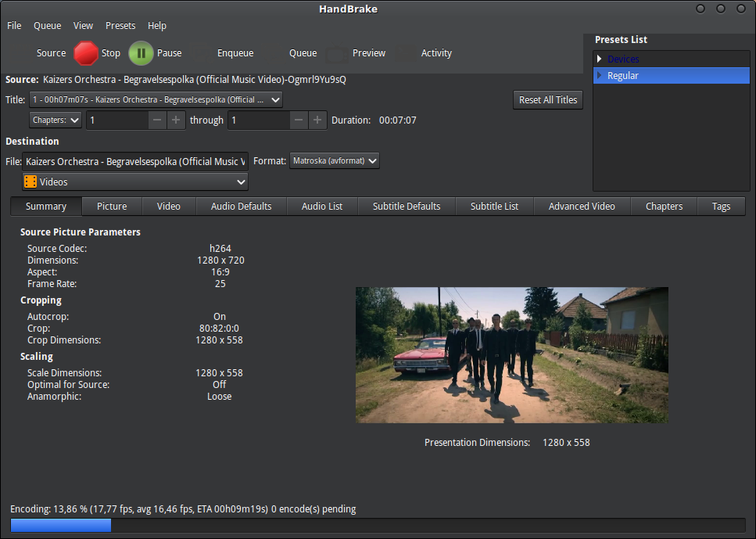This screenshot has width=756, height=539.
Task: Click the Aspect value 16:9
Action: (220, 272)
